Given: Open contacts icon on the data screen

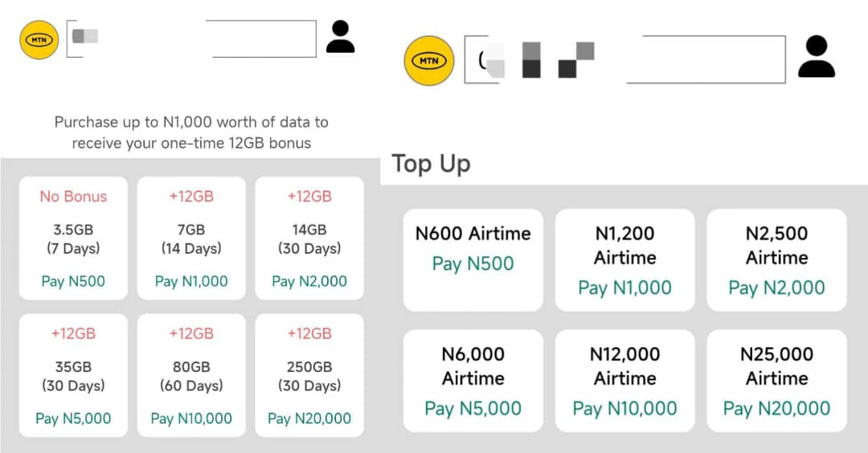Looking at the screenshot, I should (341, 36).
